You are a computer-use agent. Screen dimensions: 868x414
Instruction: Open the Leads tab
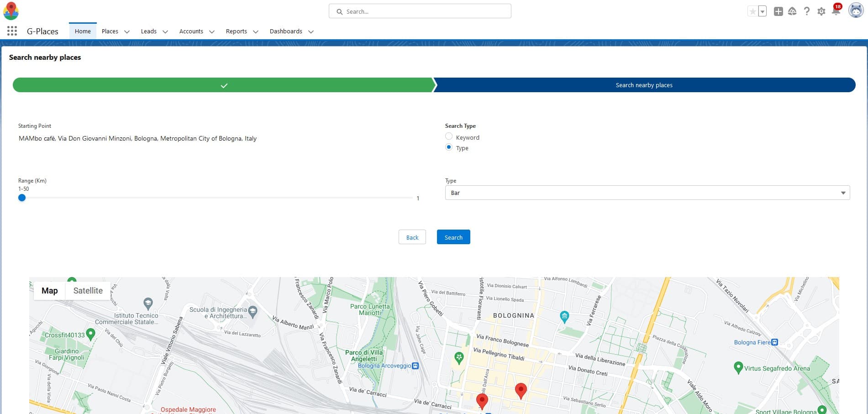coord(149,31)
